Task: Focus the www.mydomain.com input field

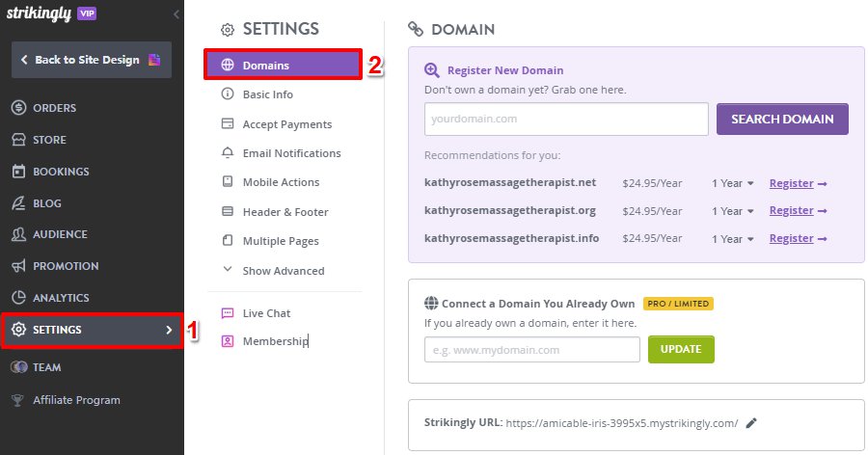Action: pyautogui.click(x=532, y=350)
